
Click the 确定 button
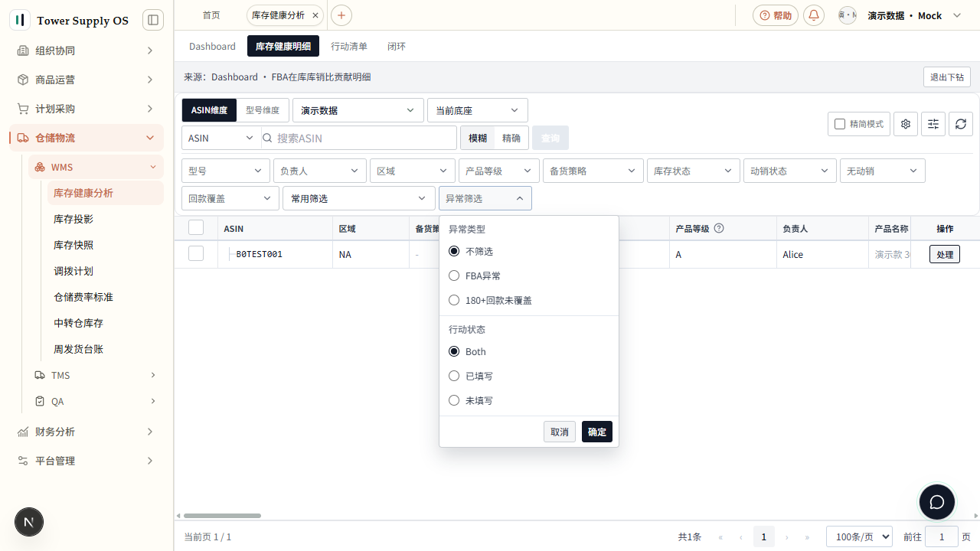[x=597, y=432]
